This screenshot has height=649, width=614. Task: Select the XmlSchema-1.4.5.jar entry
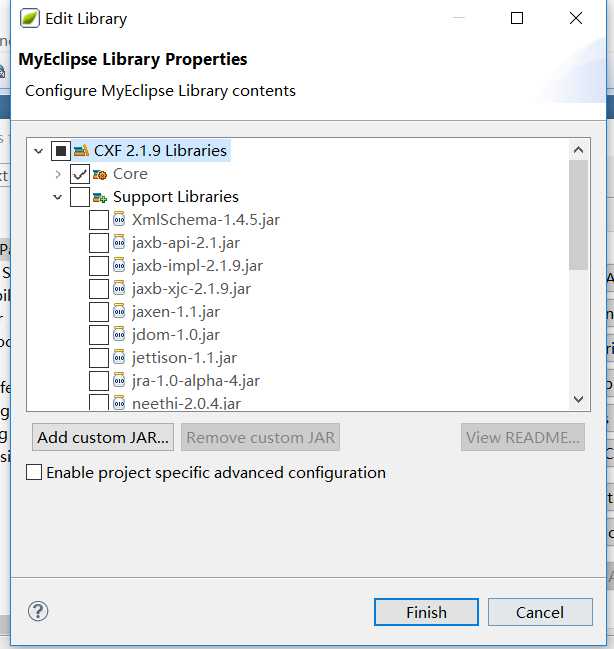(206, 220)
